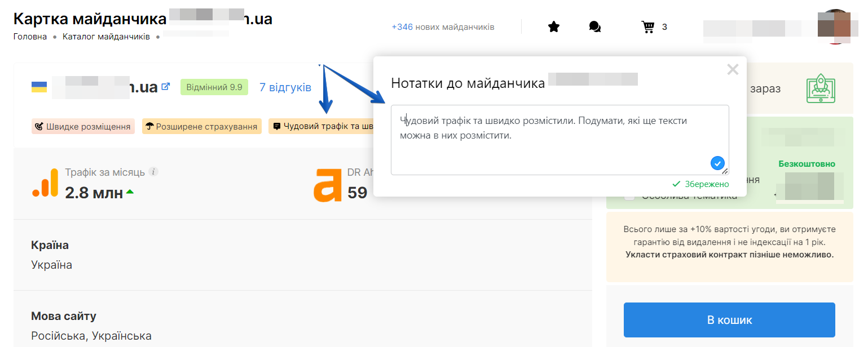The image size is (868, 347).
Task: Click the external link icon beside the domain
Action: pyautogui.click(x=166, y=87)
